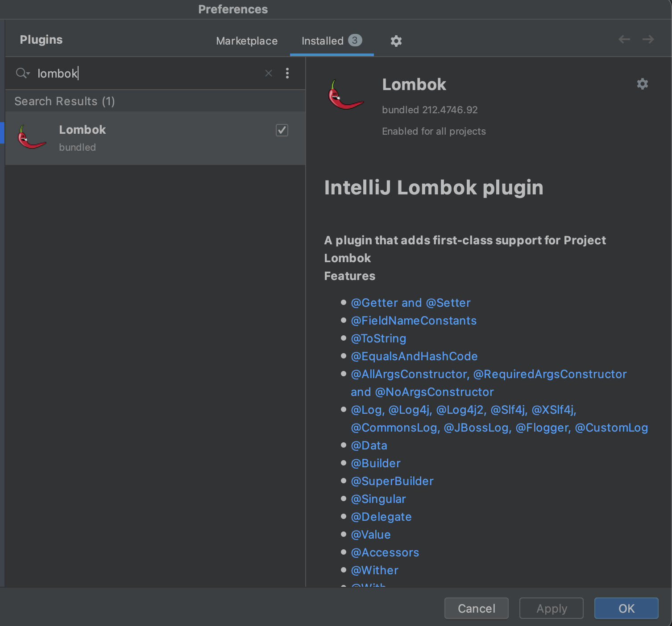
Task: Select the Lombok row in search results
Action: (155, 138)
